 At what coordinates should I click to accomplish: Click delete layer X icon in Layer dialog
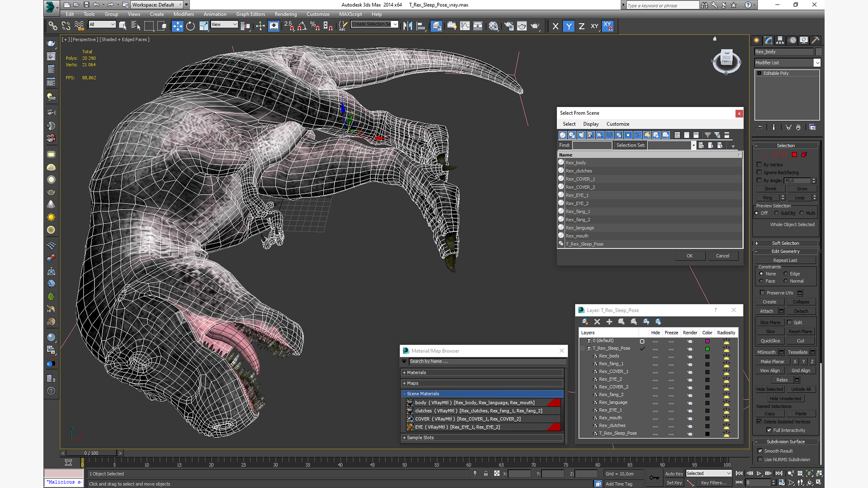597,322
